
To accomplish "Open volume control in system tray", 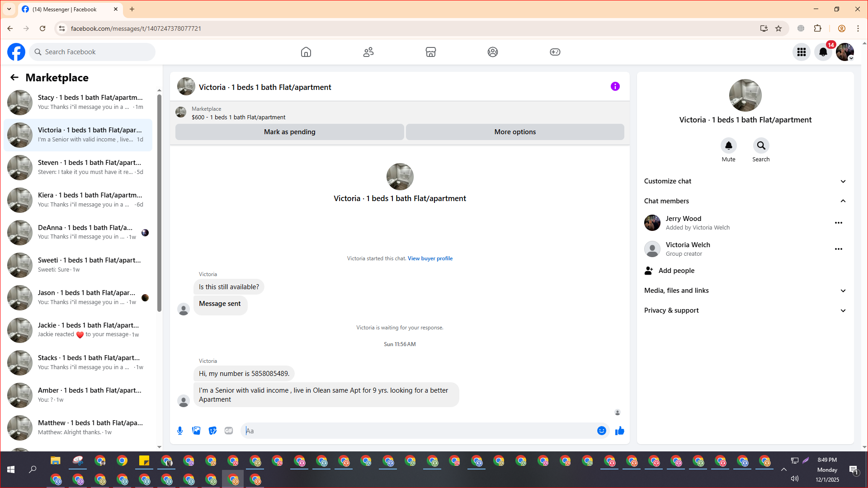I will 795,479.
